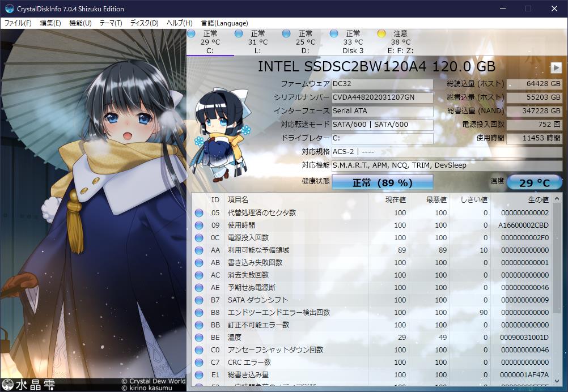Click the status orb in row B8 エンドツーエンドエラー検出回数
568x392 pixels.
[199, 313]
